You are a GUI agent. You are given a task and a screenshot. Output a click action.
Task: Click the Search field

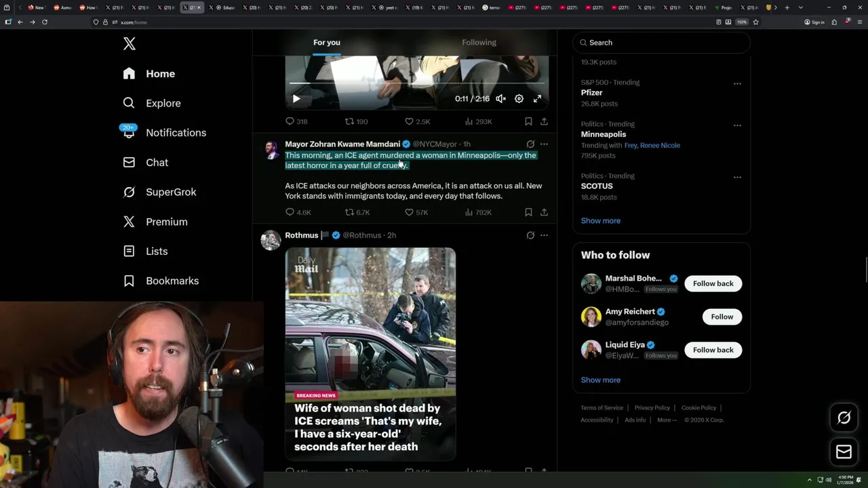(x=661, y=43)
